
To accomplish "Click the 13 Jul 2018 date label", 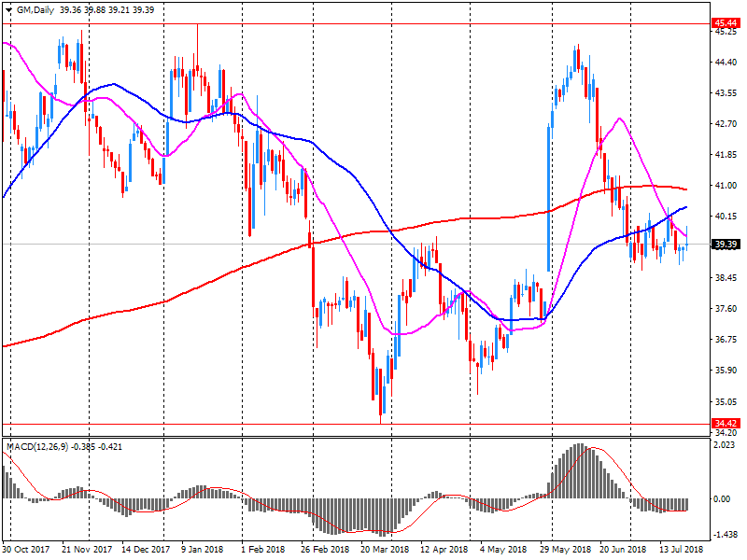I will click(x=682, y=549).
